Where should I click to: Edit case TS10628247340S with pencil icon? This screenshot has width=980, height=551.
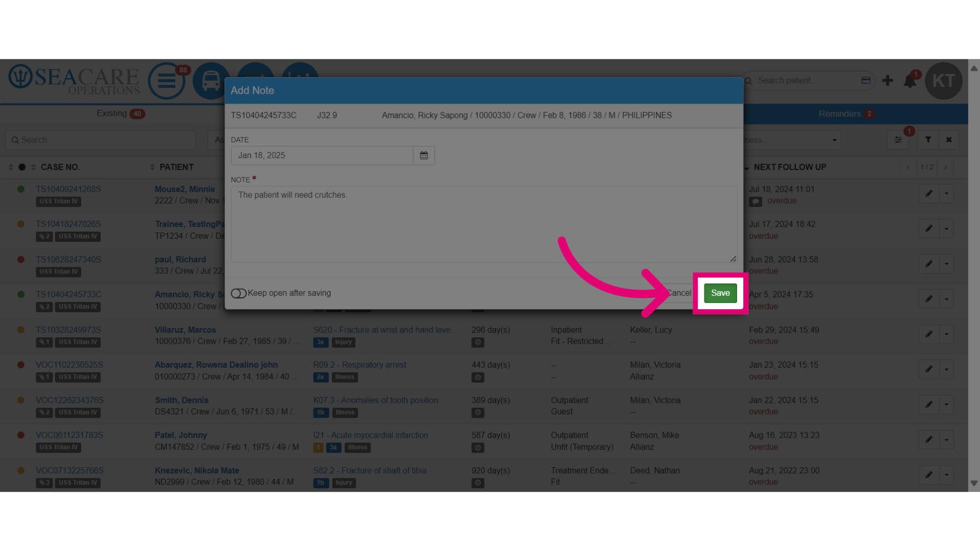[929, 264]
